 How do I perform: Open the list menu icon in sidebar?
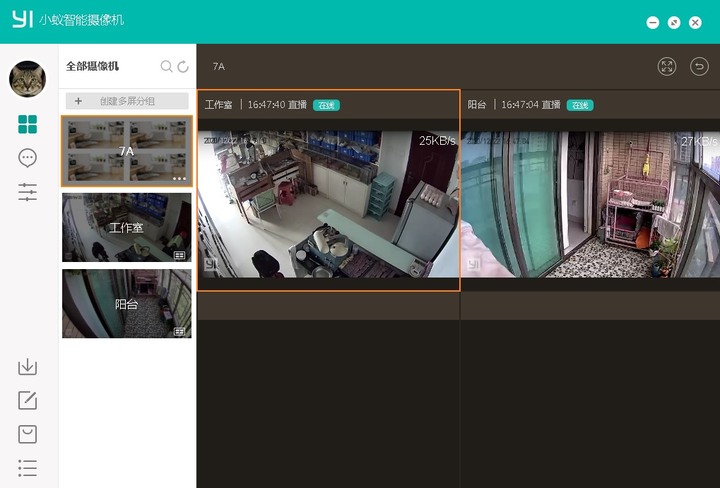click(x=28, y=468)
